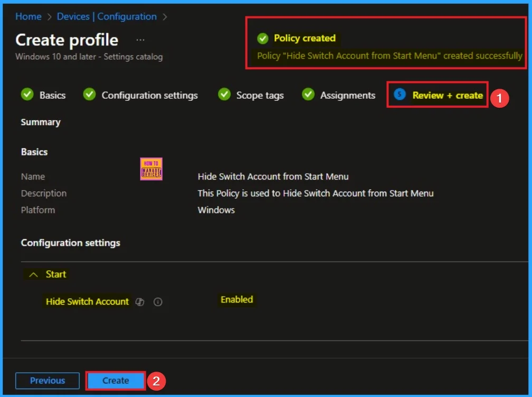
Task: Click the Summary heading
Action: point(41,122)
